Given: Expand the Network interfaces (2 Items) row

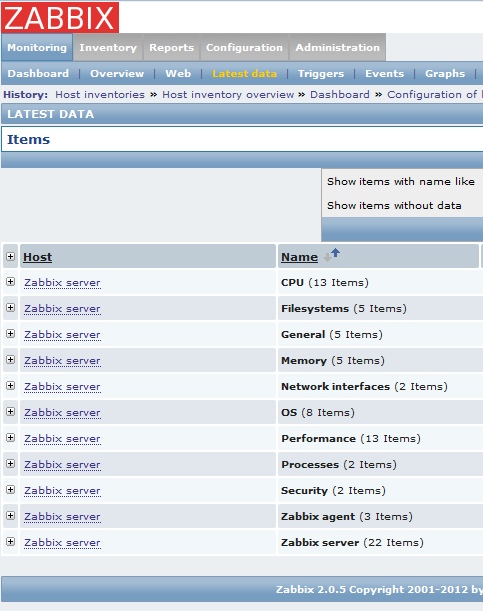Looking at the screenshot, I should pyautogui.click(x=11, y=386).
